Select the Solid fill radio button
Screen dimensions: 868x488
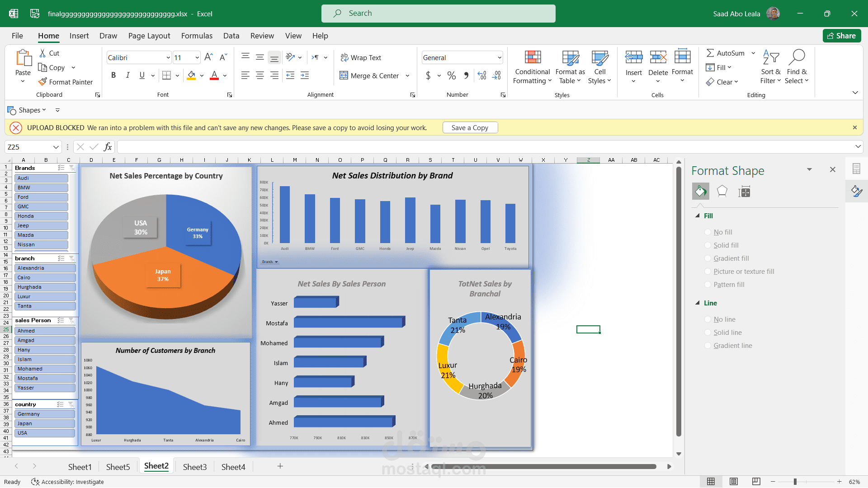(x=708, y=245)
